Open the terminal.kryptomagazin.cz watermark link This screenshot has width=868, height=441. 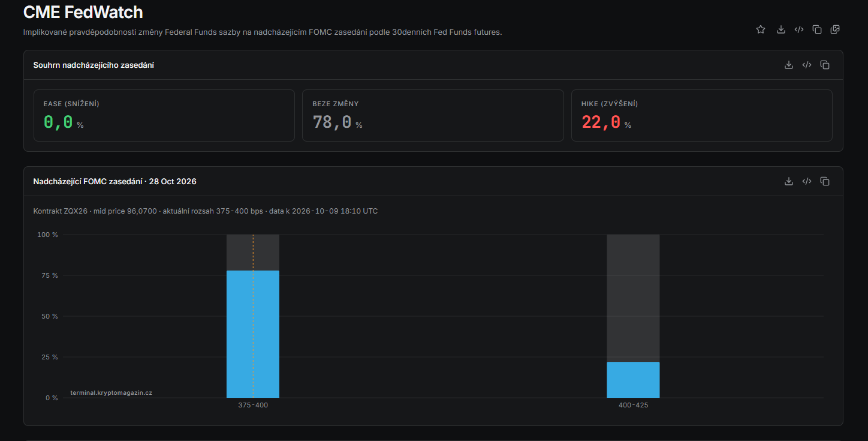(x=111, y=392)
